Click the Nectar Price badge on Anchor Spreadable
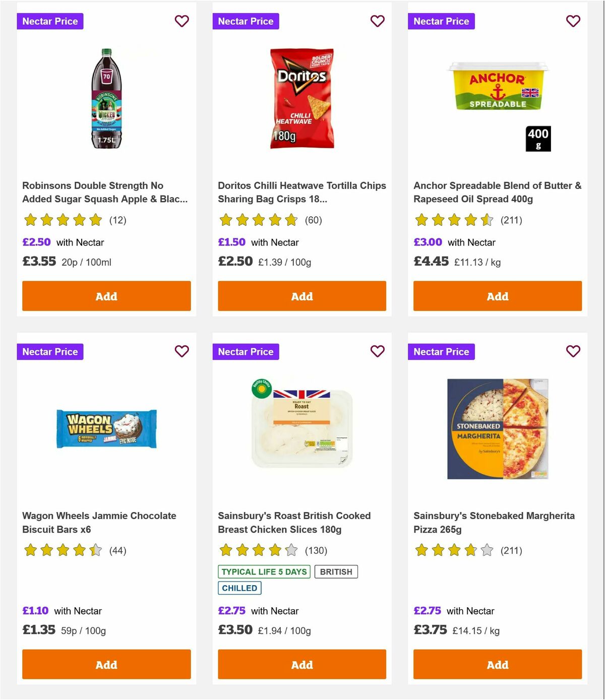Viewport: 605px width, 700px height. pyautogui.click(x=441, y=21)
